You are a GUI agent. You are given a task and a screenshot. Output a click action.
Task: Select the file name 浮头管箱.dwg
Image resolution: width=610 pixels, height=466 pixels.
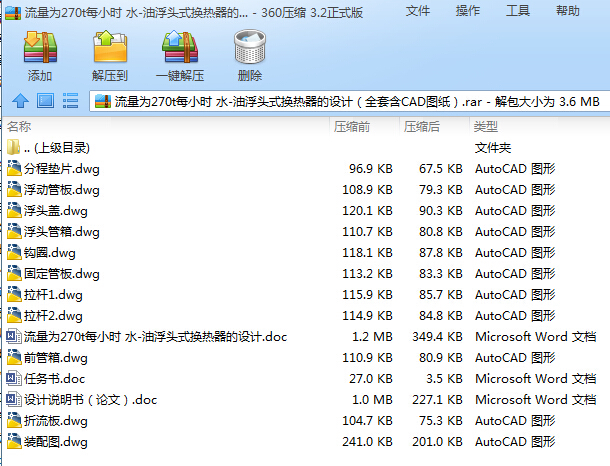click(62, 232)
